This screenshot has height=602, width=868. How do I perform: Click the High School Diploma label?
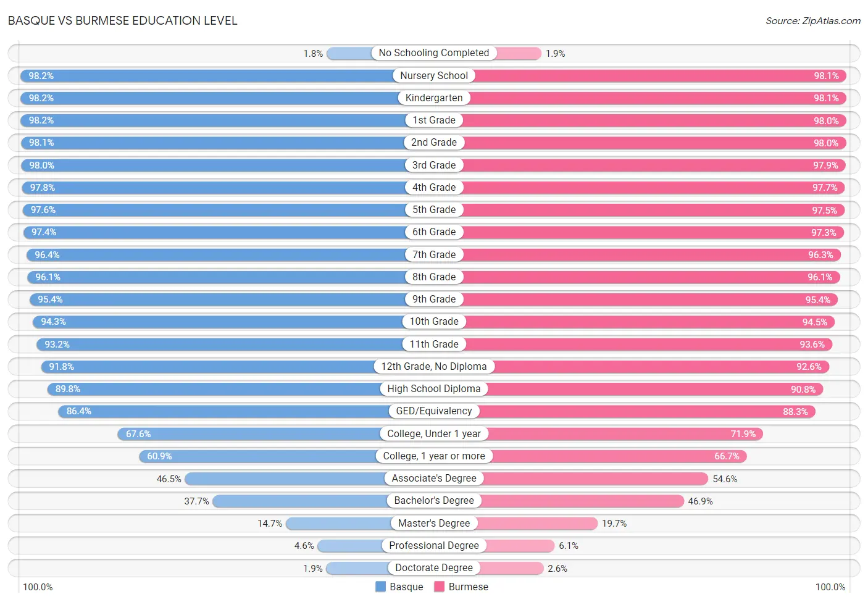434,389
